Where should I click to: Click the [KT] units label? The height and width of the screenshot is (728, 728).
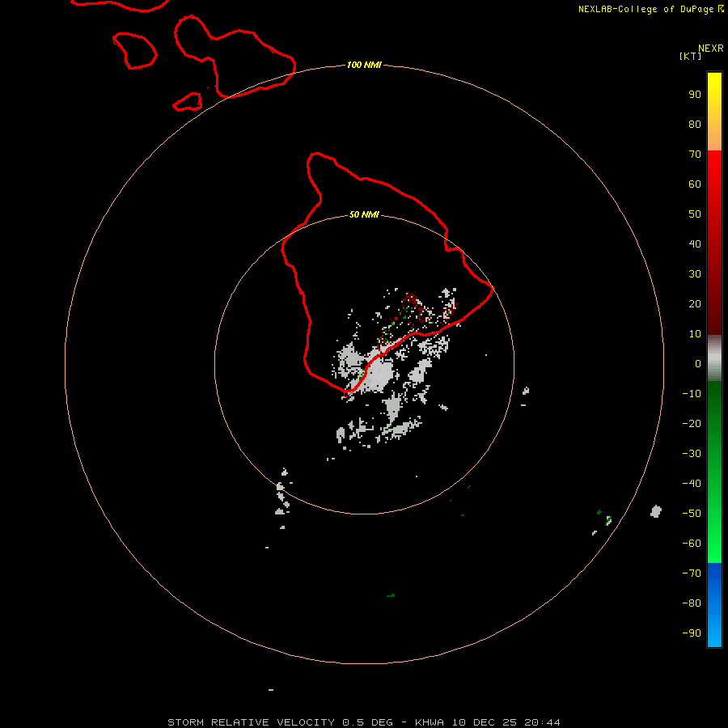691,56
